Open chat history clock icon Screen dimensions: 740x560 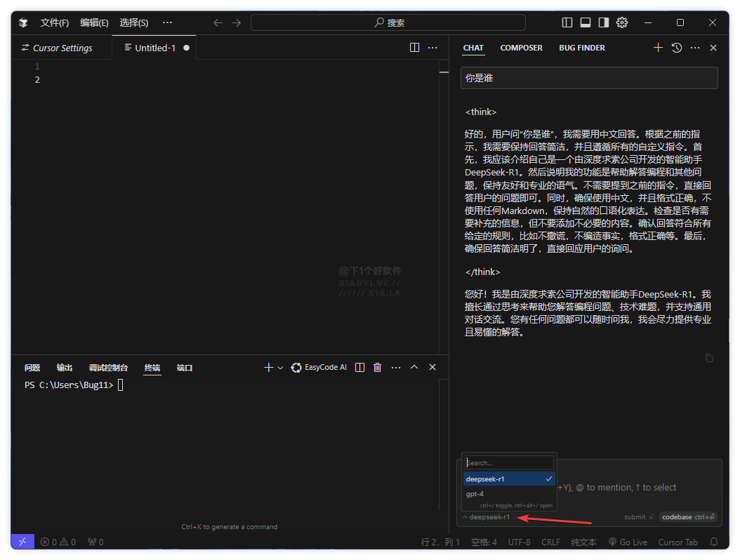(x=676, y=48)
